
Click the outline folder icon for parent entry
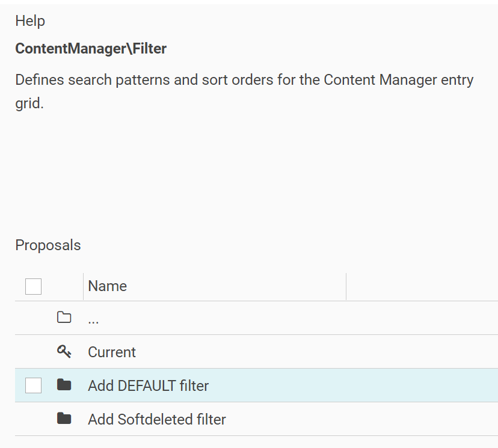[x=64, y=318]
